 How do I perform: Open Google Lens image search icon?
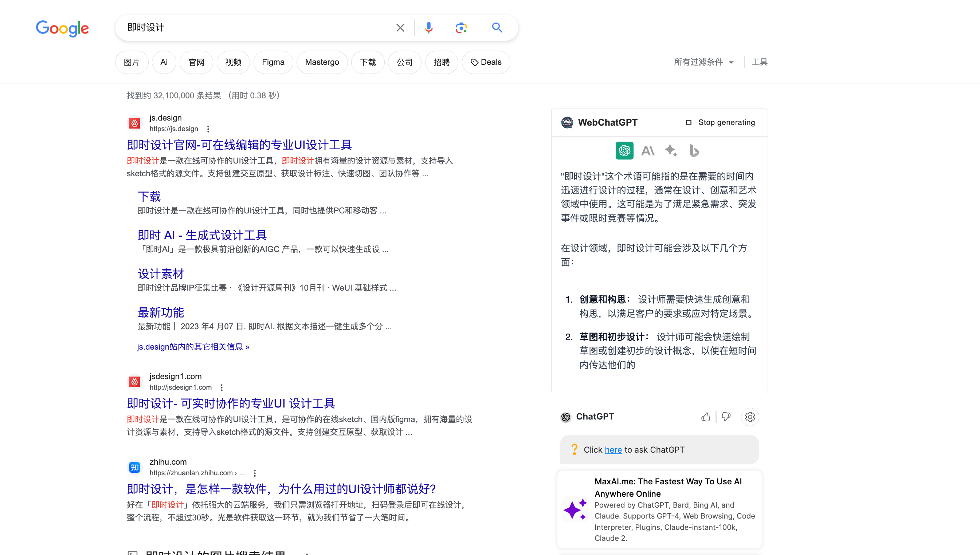coord(461,28)
